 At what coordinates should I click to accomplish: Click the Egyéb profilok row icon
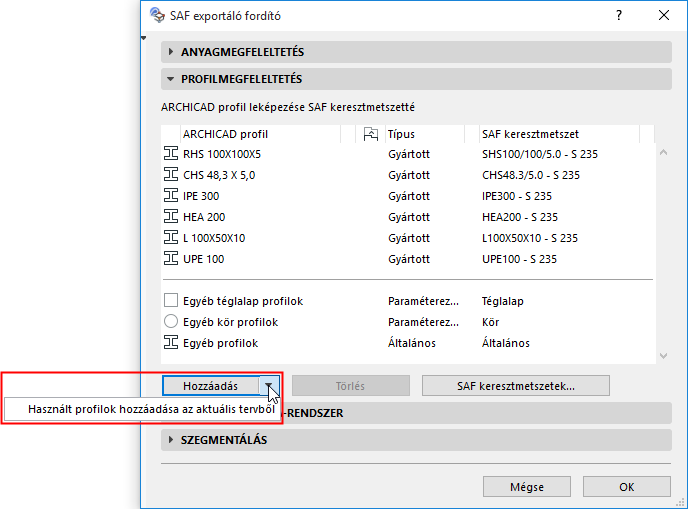point(170,343)
